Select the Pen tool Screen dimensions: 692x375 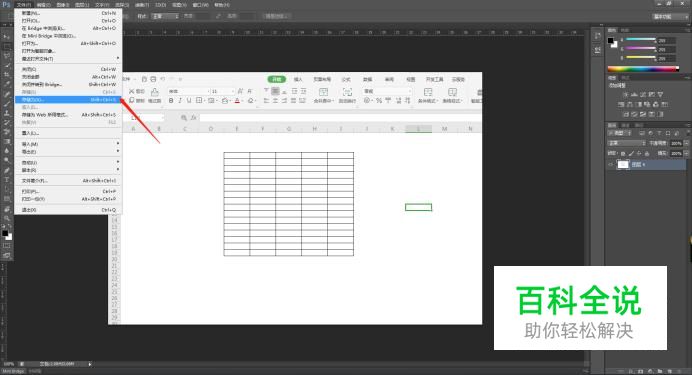tap(6, 170)
